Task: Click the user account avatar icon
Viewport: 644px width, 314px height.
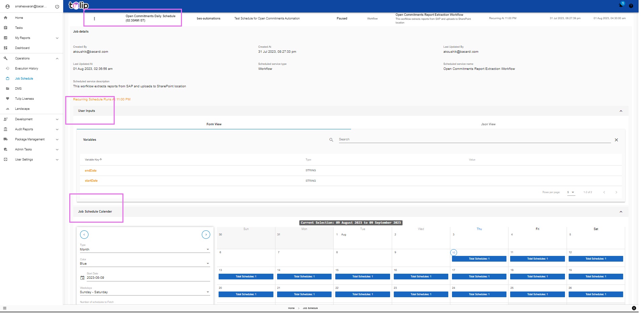Action: point(7,6)
